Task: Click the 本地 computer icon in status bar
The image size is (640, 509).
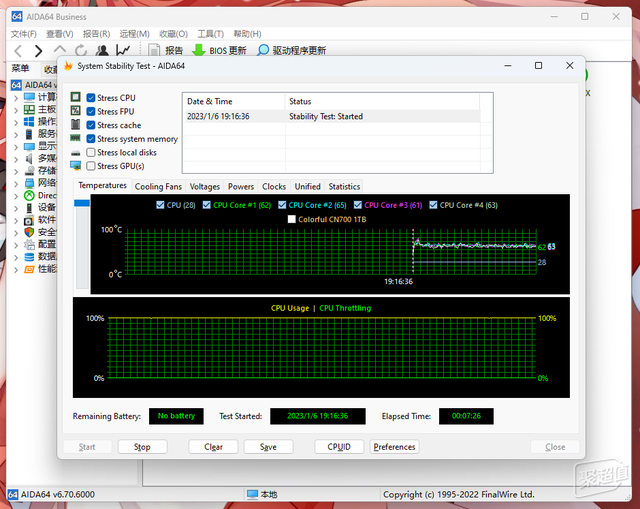Action: 253,494
